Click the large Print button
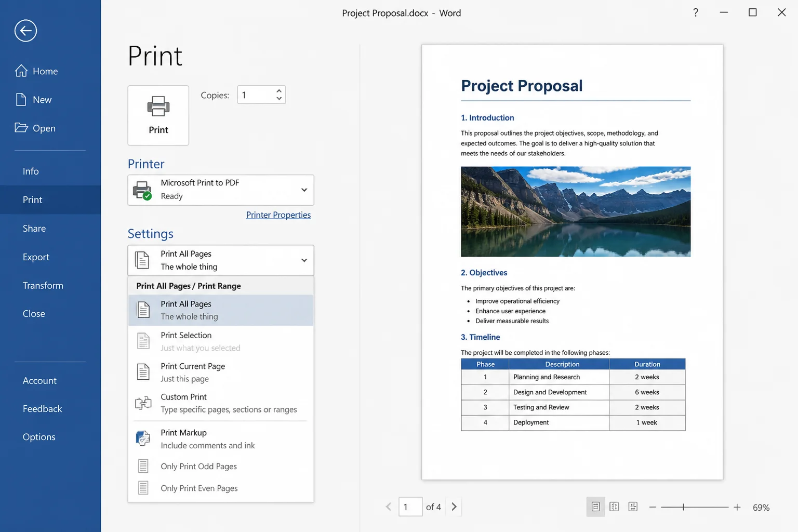 click(158, 115)
